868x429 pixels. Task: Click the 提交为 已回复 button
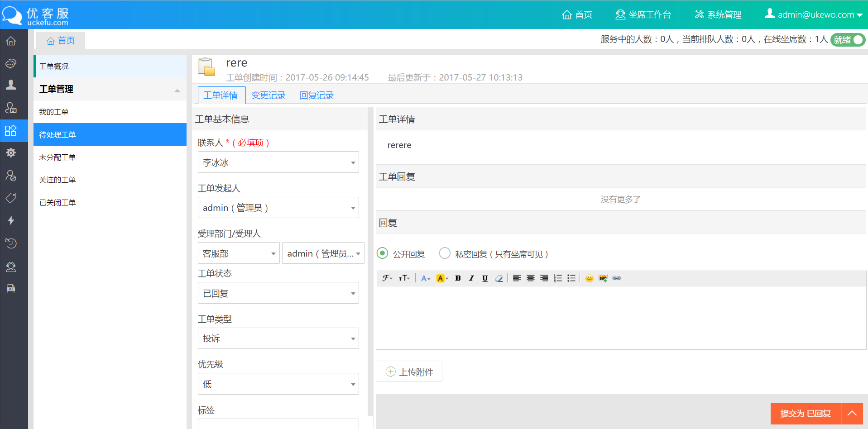(x=805, y=414)
